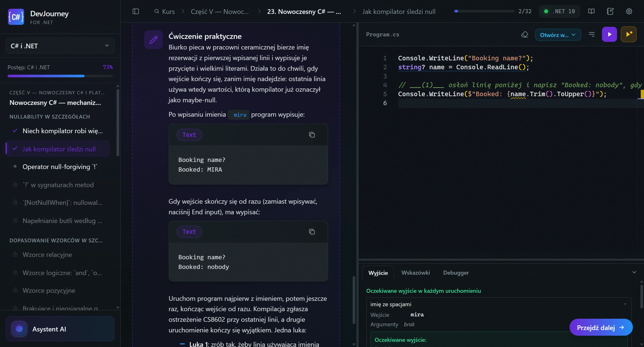Switch to the Debugger tab
Image resolution: width=644 pixels, height=347 pixels.
(x=456, y=273)
